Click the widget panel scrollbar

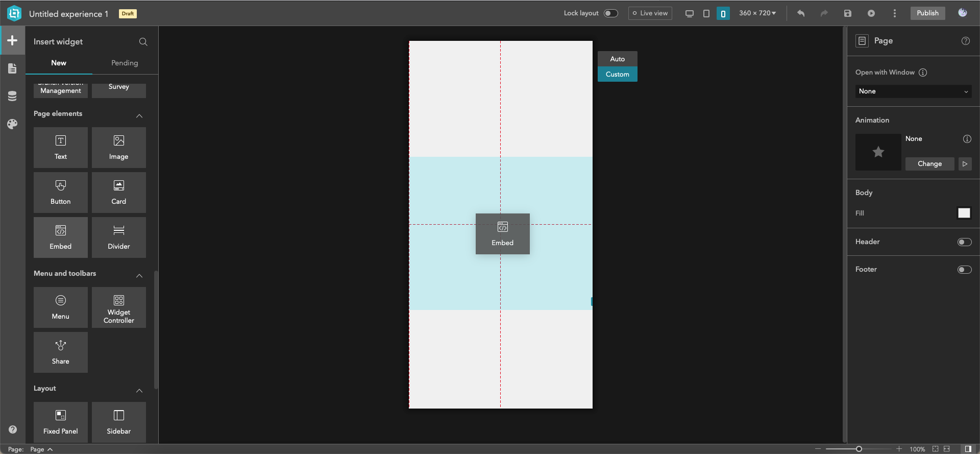[156, 330]
